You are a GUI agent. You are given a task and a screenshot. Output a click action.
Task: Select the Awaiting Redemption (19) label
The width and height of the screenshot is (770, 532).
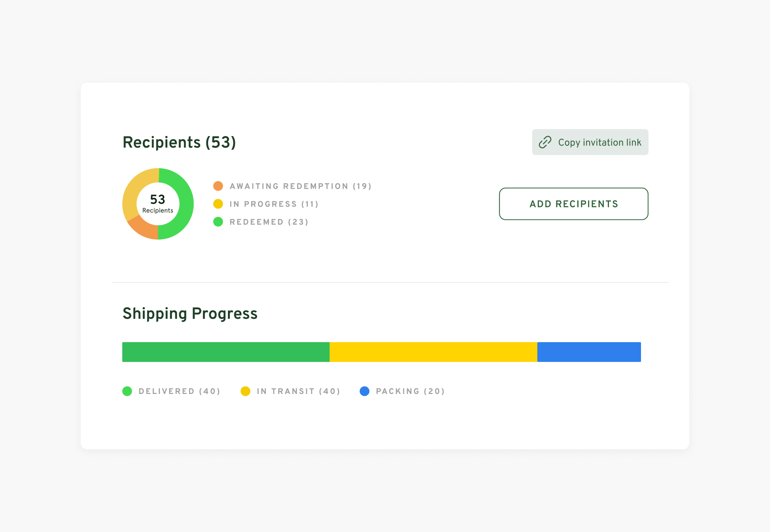tap(300, 186)
